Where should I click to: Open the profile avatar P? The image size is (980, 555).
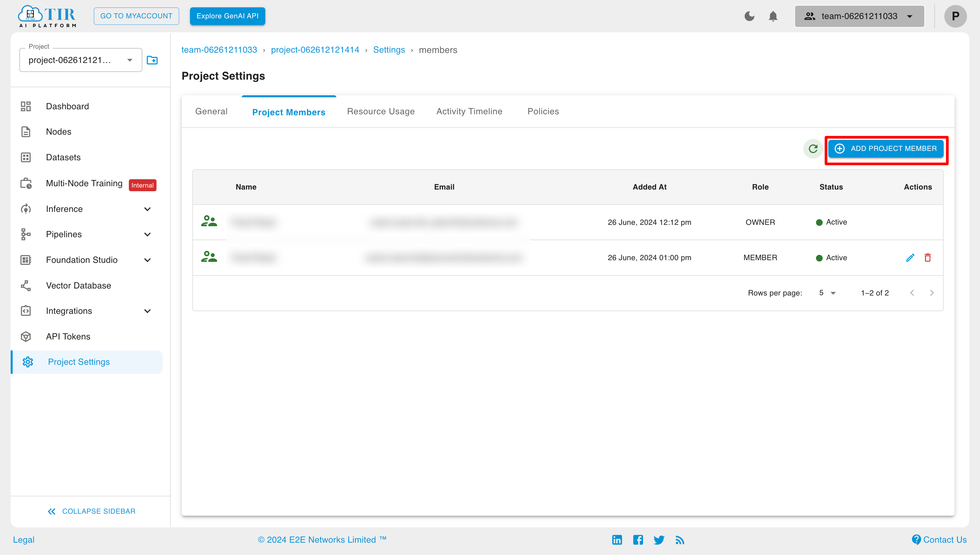pos(955,16)
